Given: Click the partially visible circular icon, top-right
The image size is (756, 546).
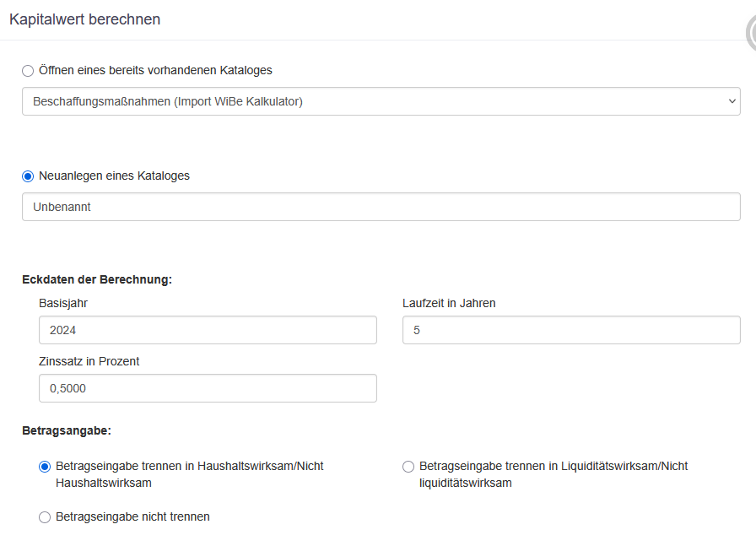Looking at the screenshot, I should tap(751, 34).
